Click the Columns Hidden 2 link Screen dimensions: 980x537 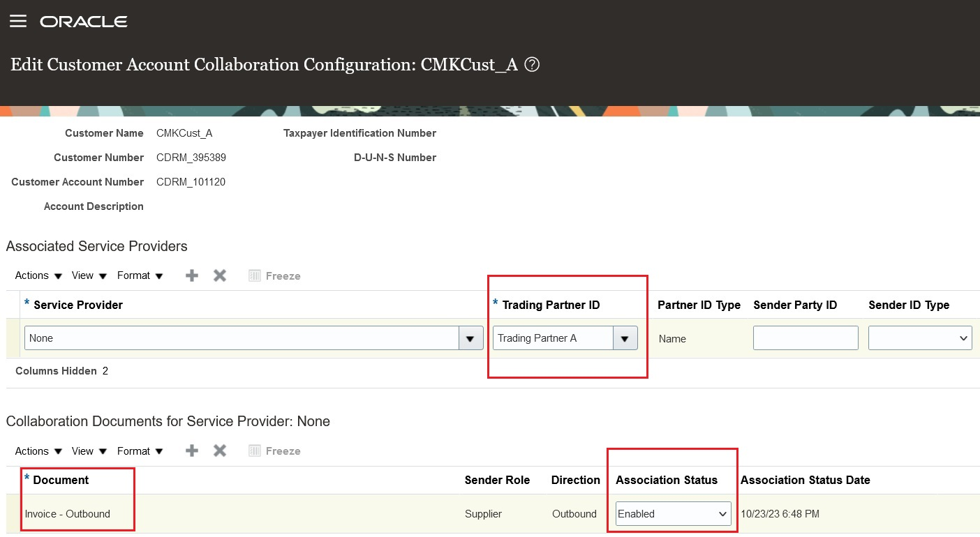click(61, 370)
